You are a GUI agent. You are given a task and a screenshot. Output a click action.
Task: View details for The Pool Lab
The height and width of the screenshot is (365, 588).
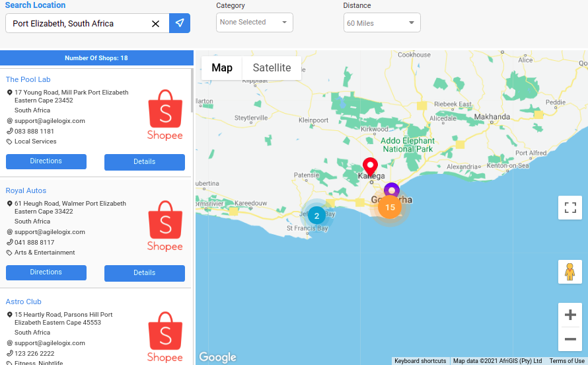tap(145, 162)
